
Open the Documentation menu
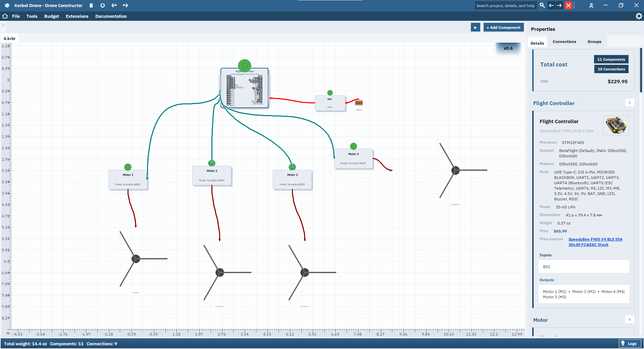tap(111, 16)
